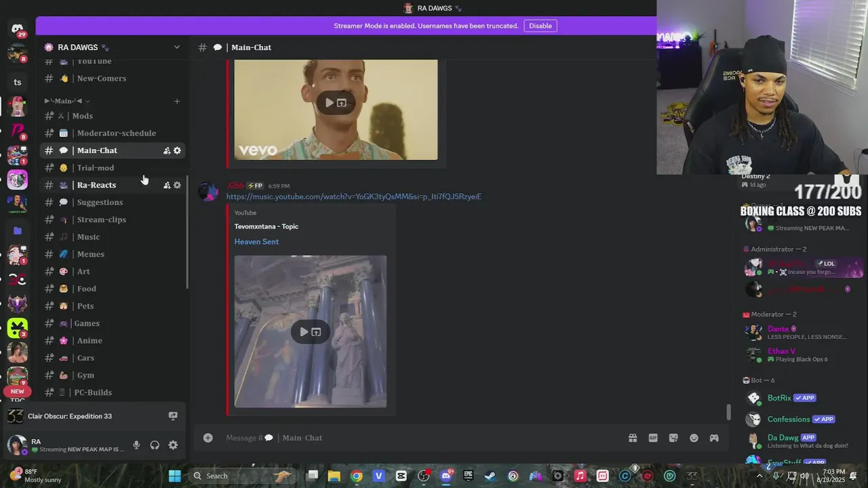Collapse the Main channel category
Screen dimensions: 868x488
(67, 101)
